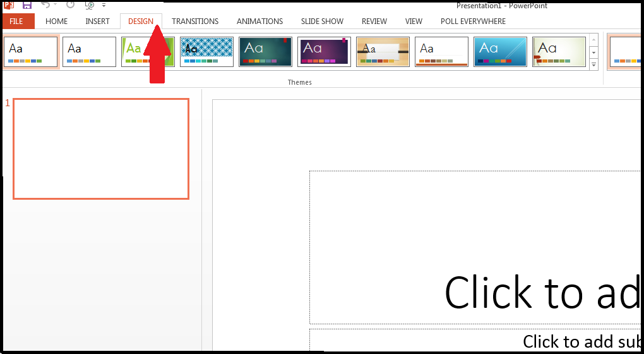Image resolution: width=644 pixels, height=354 pixels.
Task: Apply the bright blue Slice theme
Action: 500,52
